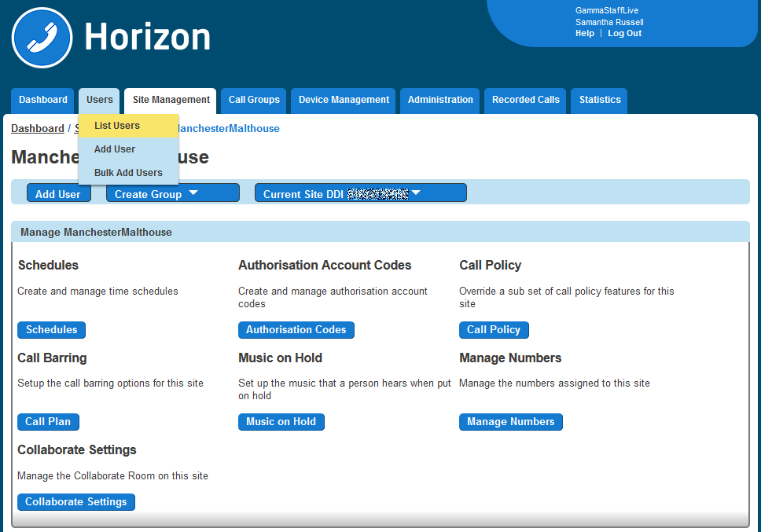This screenshot has width=761, height=532.
Task: Follow the Dashboard breadcrumb link
Action: pyautogui.click(x=38, y=129)
